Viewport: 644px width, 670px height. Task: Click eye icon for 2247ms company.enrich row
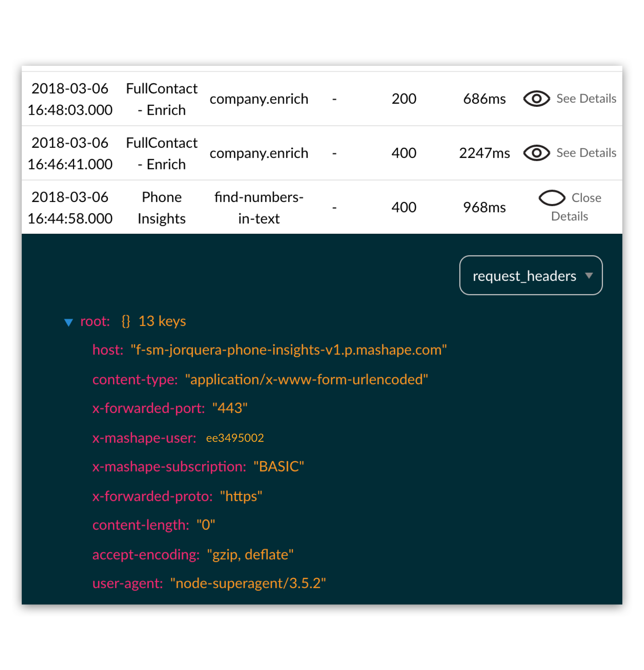click(536, 153)
